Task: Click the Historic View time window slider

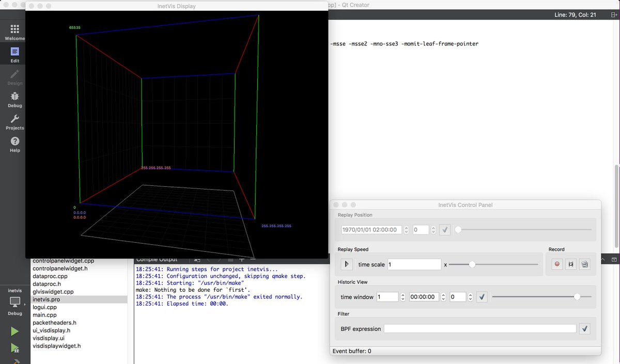Action: pos(541,297)
